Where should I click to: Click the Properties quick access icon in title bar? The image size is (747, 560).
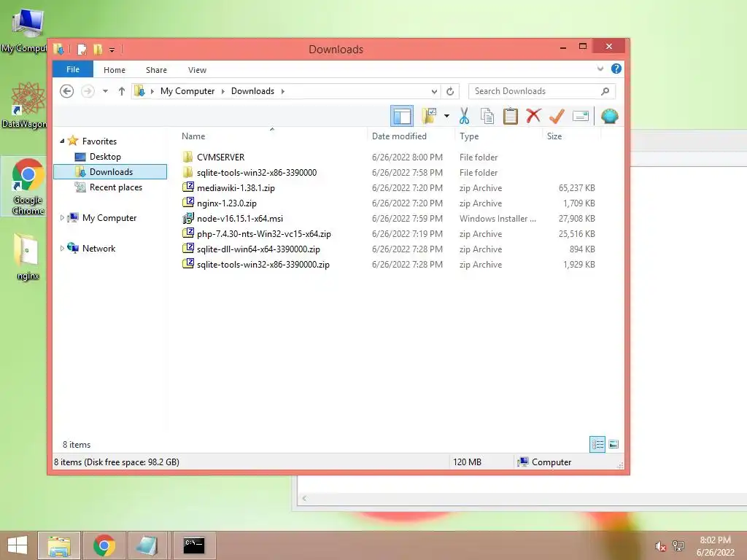(82, 49)
